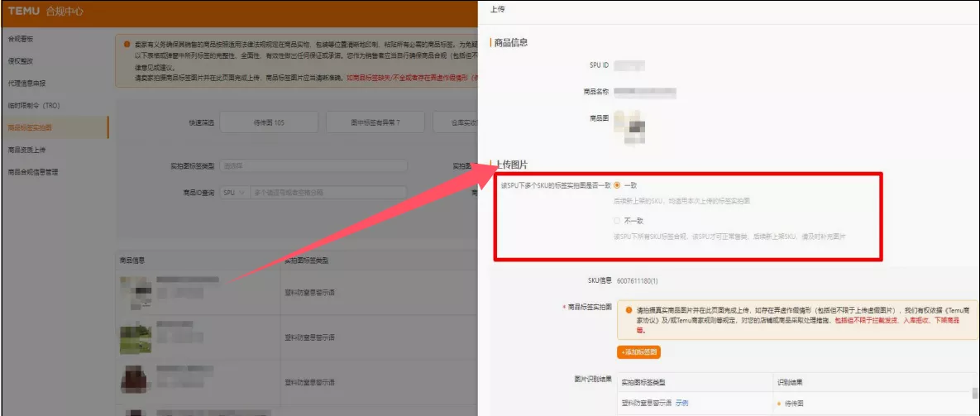Click 合规中心 title in header
The image size is (980, 416).
[x=65, y=12]
